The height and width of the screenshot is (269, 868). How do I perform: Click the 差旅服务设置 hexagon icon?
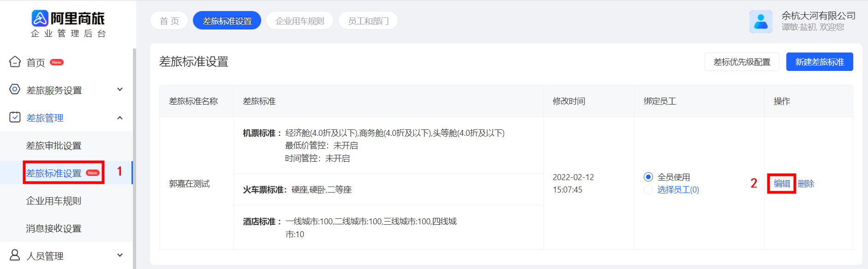[x=15, y=89]
